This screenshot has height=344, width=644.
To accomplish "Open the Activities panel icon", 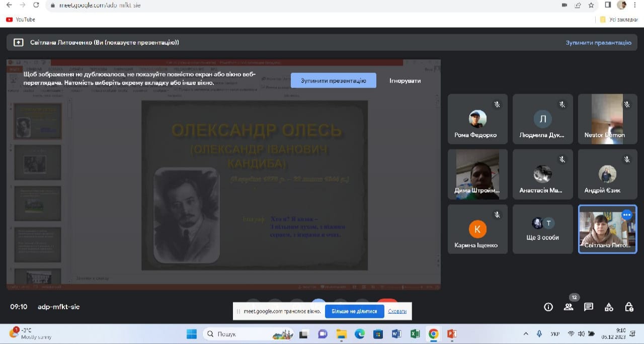I will [x=609, y=307].
